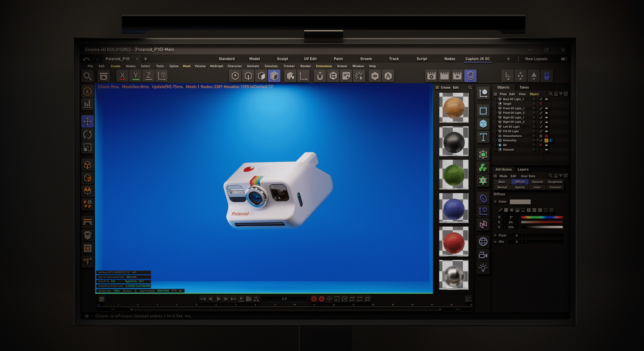Open the Specular material channel
The height and width of the screenshot is (351, 644).
537,182
